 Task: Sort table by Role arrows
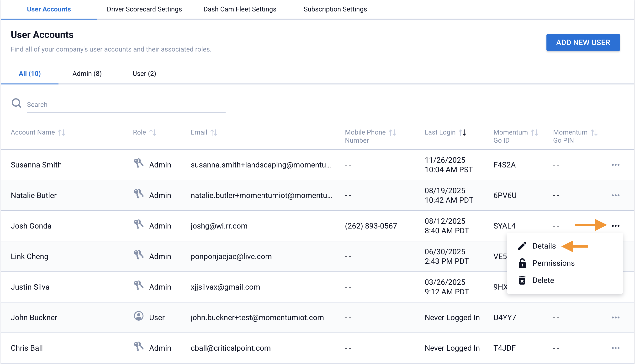click(153, 132)
